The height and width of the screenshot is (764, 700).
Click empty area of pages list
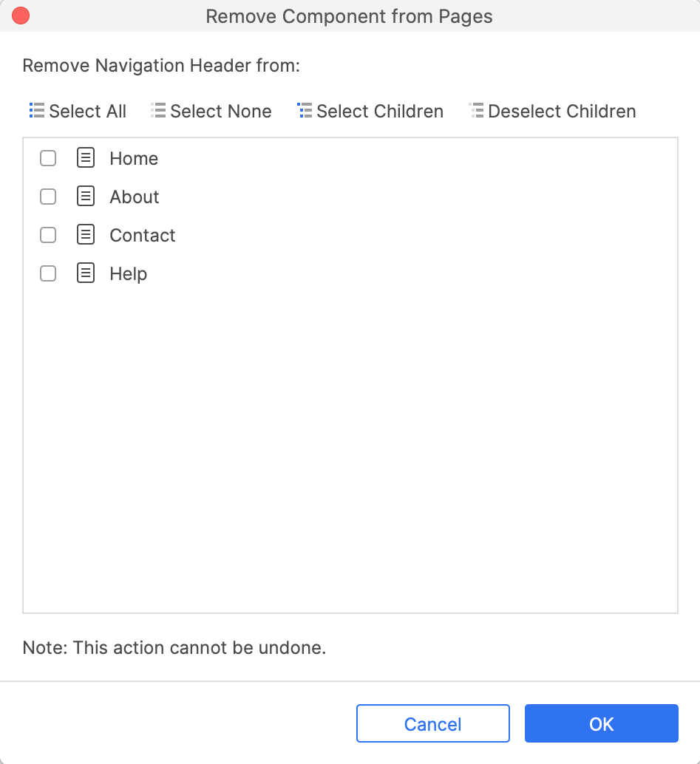click(x=350, y=438)
